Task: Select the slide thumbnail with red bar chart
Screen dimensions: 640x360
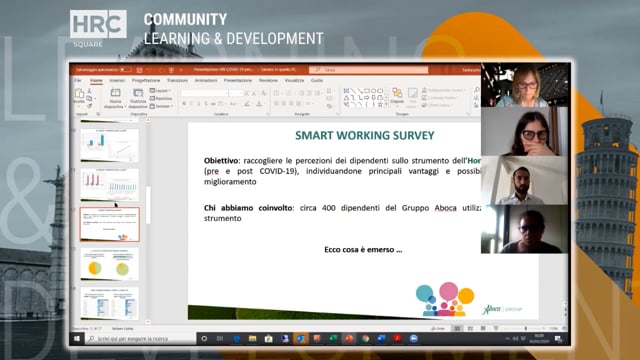Action: point(110,185)
